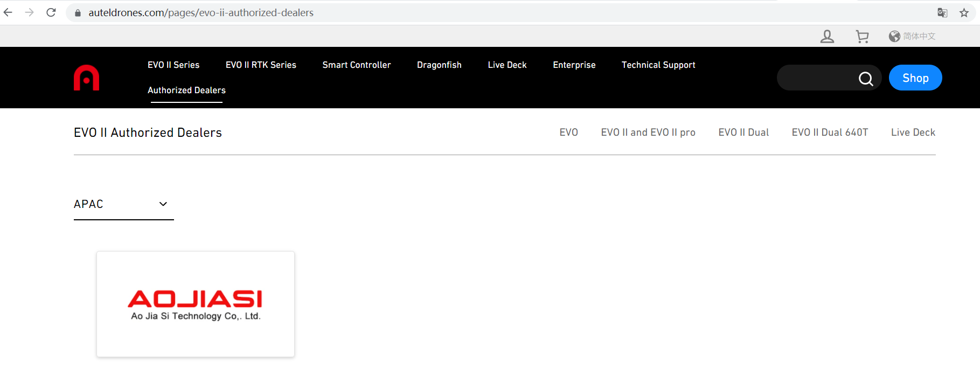Open the user account icon
980x383 pixels.
click(827, 36)
